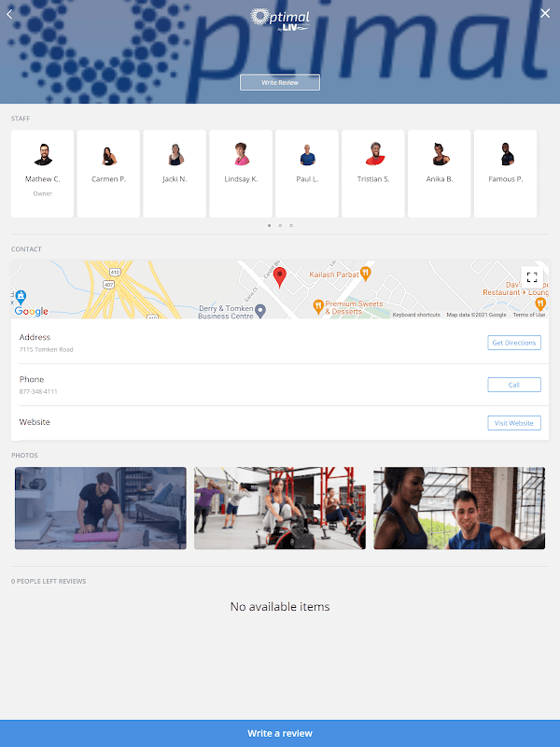This screenshot has width=560, height=747.
Task: Click the Google logo on map
Action: (x=32, y=311)
